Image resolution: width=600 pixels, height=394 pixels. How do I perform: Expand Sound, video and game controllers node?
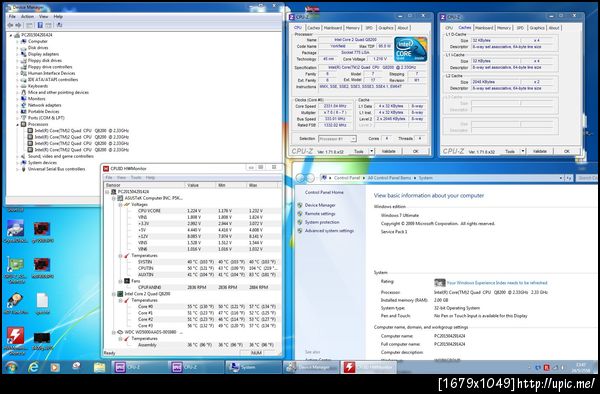pyautogui.click(x=18, y=156)
